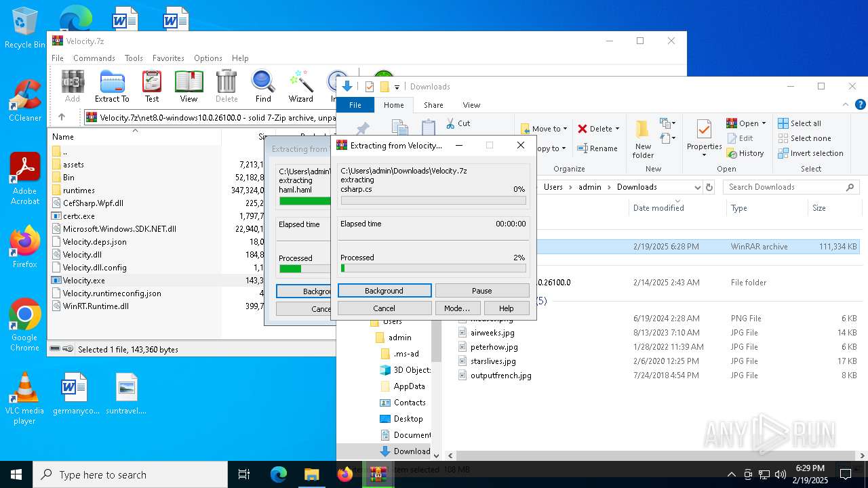Open the File tab in Explorer

[x=355, y=105]
